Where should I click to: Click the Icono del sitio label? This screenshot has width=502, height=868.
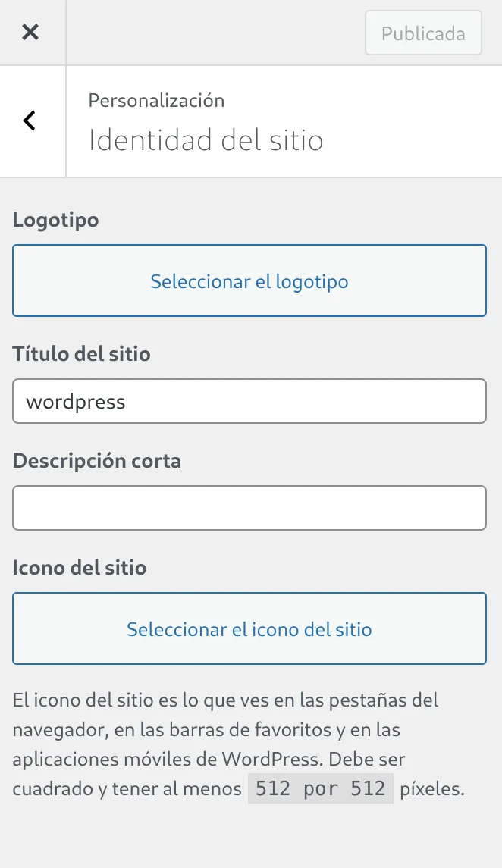[x=80, y=568]
